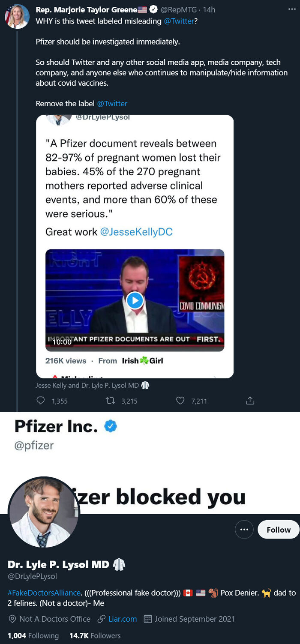Click Pfizer's blue verified badge
This screenshot has height=644, width=300.
pos(111,426)
